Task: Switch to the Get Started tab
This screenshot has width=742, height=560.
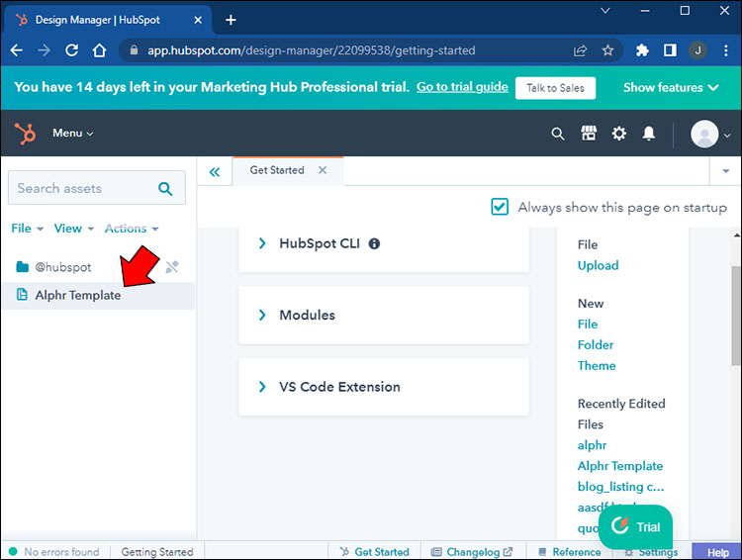Action: tap(277, 170)
